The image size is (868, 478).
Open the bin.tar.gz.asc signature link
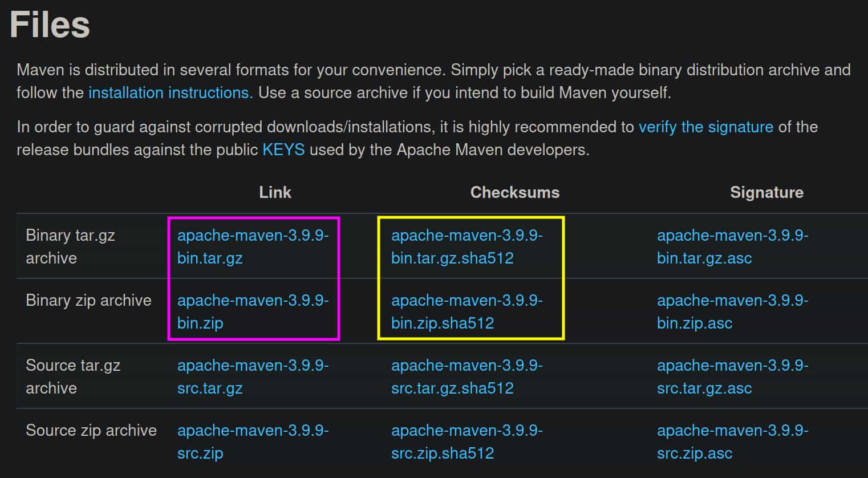coord(733,246)
